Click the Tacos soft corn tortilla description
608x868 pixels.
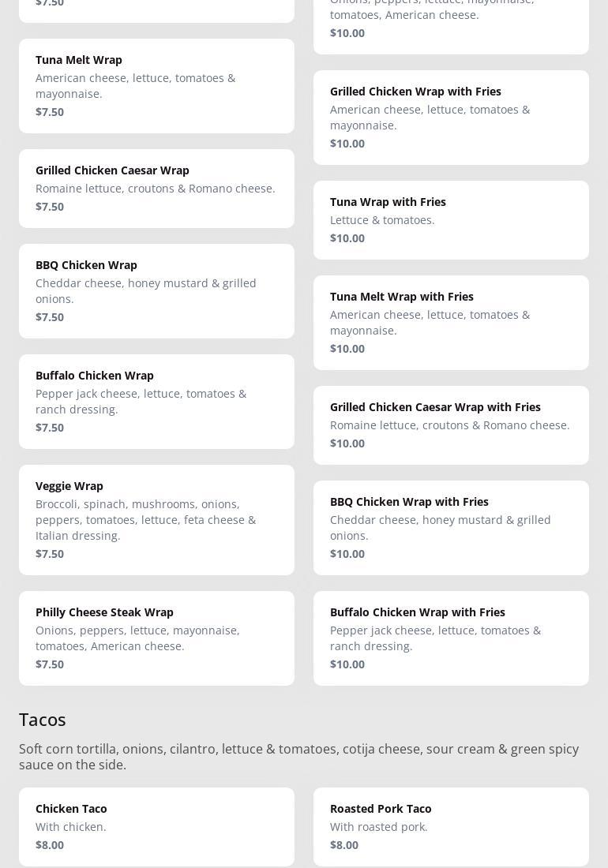[298, 757]
